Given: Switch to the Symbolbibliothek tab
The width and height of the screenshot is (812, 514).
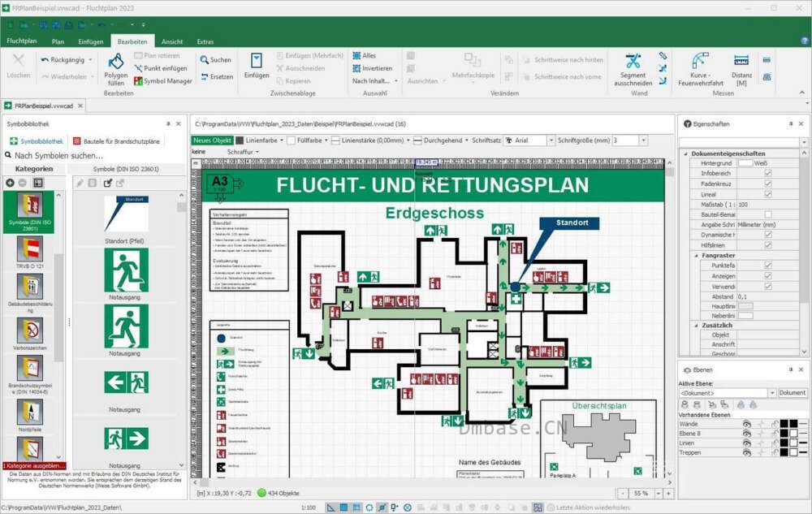Looking at the screenshot, I should pyautogui.click(x=37, y=141).
